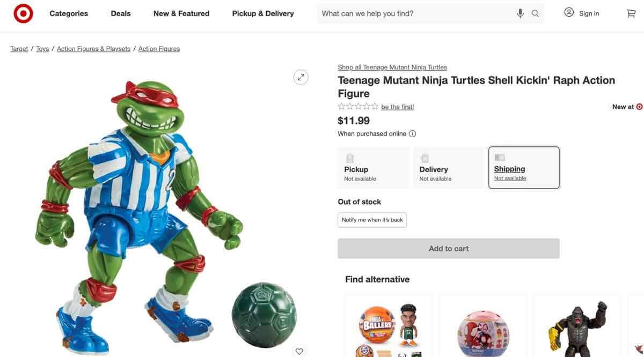644x357 pixels.
Task: Activate voice search microphone
Action: [x=519, y=12]
